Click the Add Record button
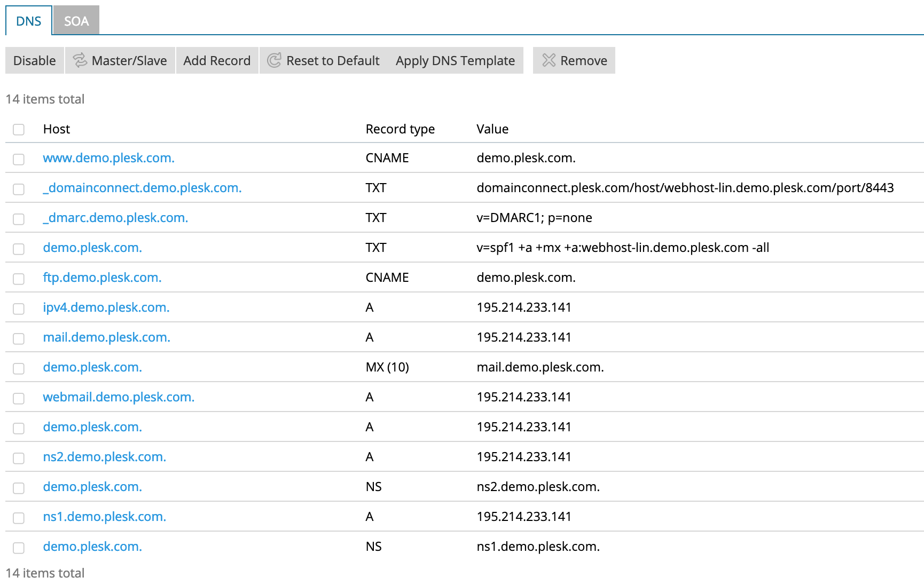 click(217, 60)
